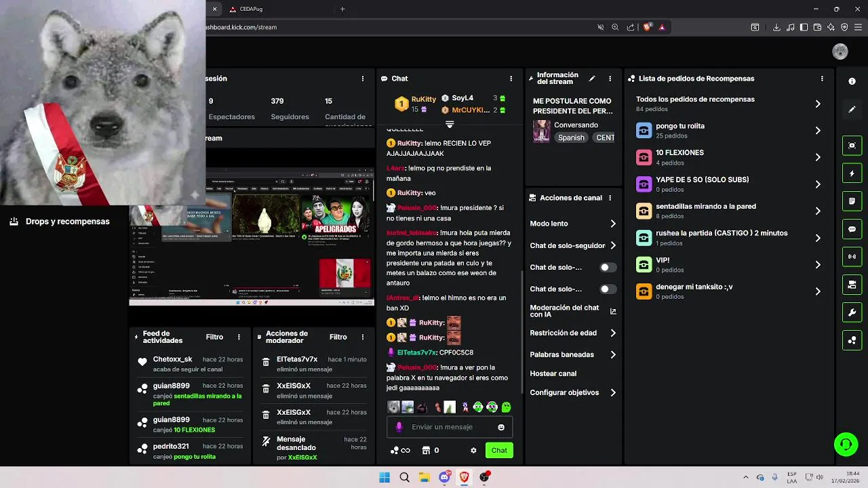Open Moderación del chat con IA link icon
This screenshot has width=868, height=488.
click(613, 311)
